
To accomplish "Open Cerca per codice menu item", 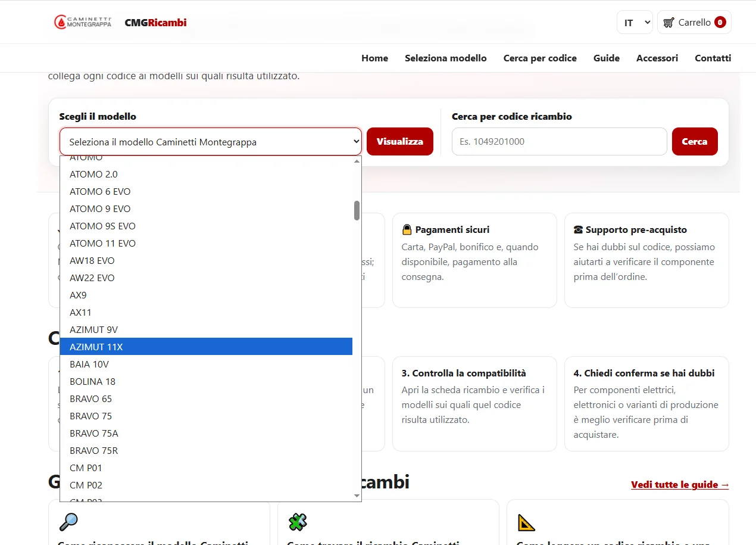I will pyautogui.click(x=540, y=58).
